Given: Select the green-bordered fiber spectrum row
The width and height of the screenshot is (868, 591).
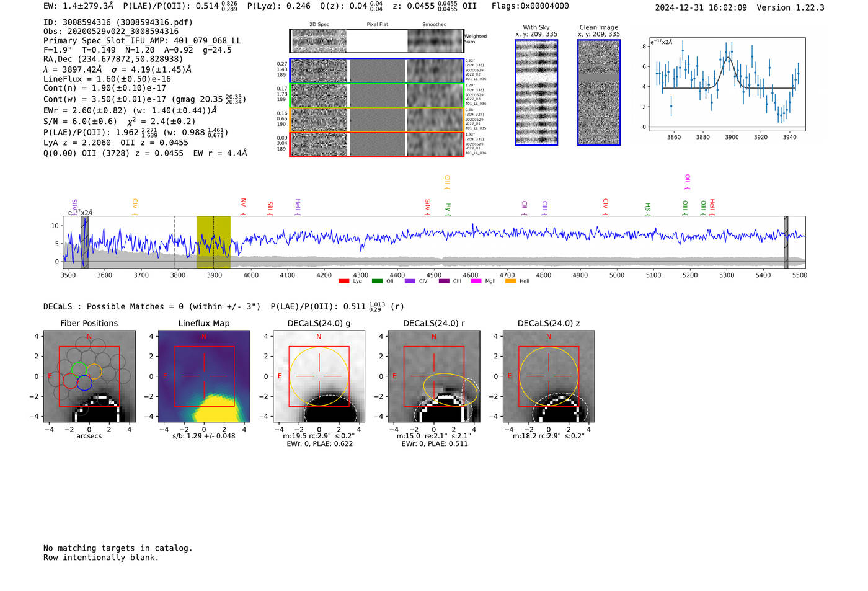Looking at the screenshot, I should click(377, 96).
